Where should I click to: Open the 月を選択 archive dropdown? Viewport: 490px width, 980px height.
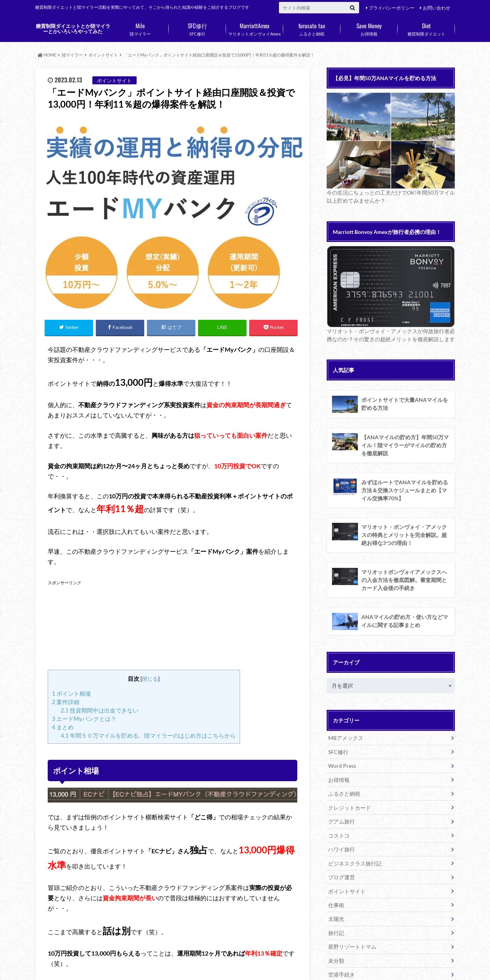tap(390, 686)
